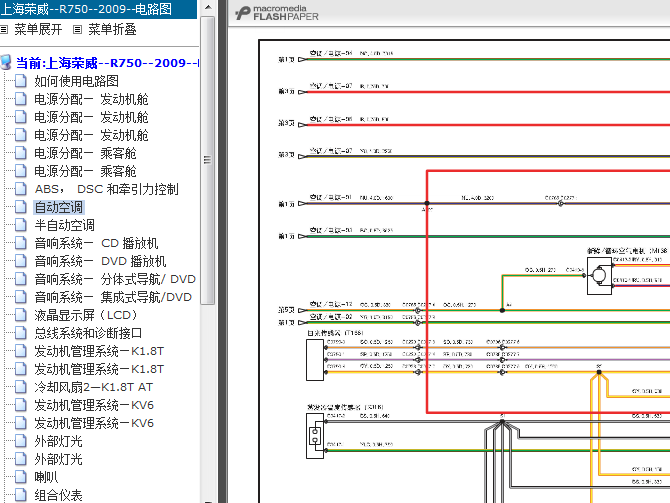This screenshot has width=670, height=503.
Task: Click page icon next to 喇叭
Action: (x=21, y=477)
